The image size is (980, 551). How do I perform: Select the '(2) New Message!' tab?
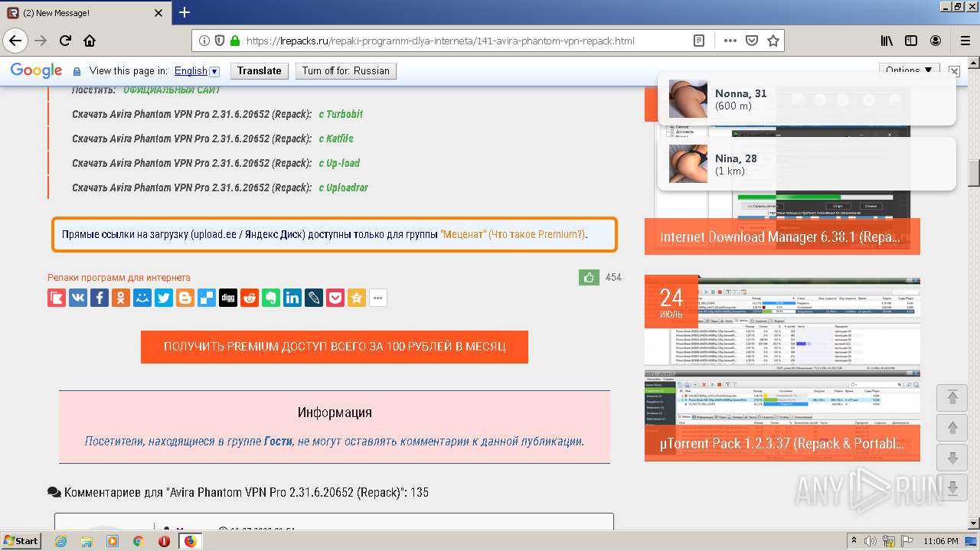coord(85,13)
